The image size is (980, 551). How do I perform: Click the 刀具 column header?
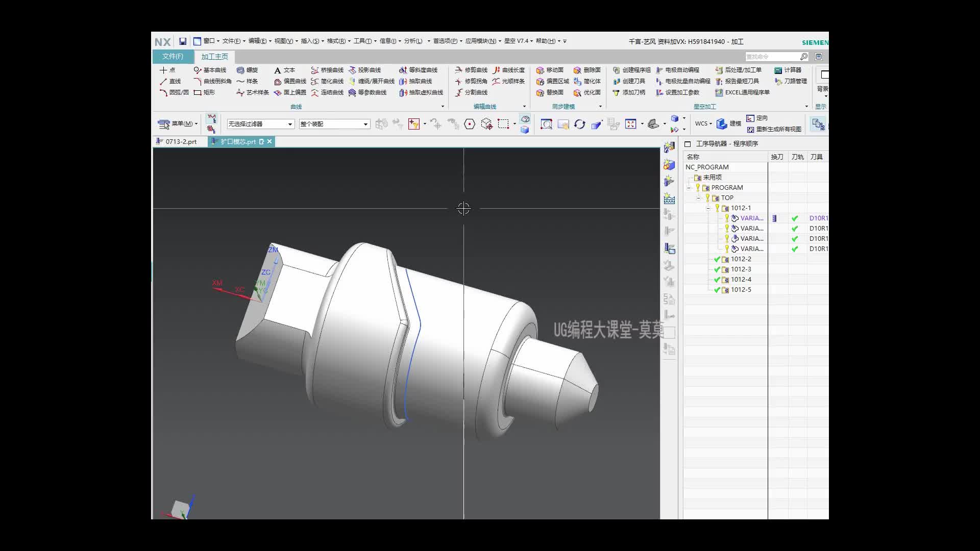click(817, 157)
